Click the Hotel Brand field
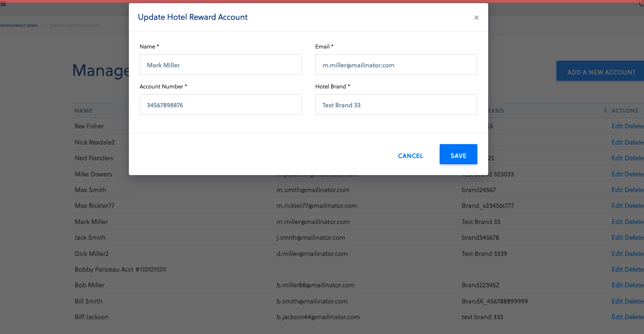 click(x=396, y=105)
